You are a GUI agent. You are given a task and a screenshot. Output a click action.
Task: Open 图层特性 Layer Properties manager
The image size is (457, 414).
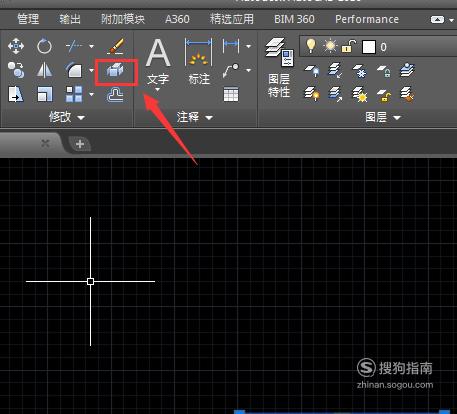click(x=279, y=68)
